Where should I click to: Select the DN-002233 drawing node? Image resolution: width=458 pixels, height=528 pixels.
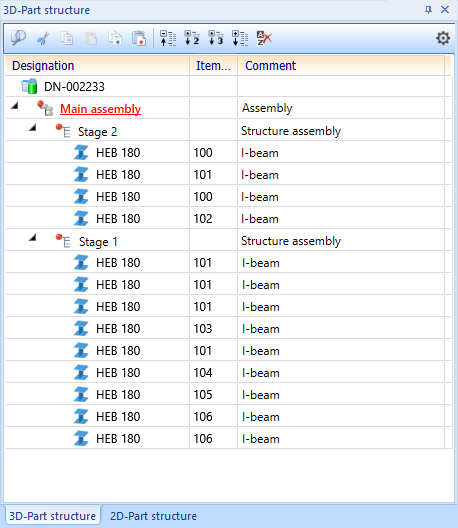pos(74,87)
